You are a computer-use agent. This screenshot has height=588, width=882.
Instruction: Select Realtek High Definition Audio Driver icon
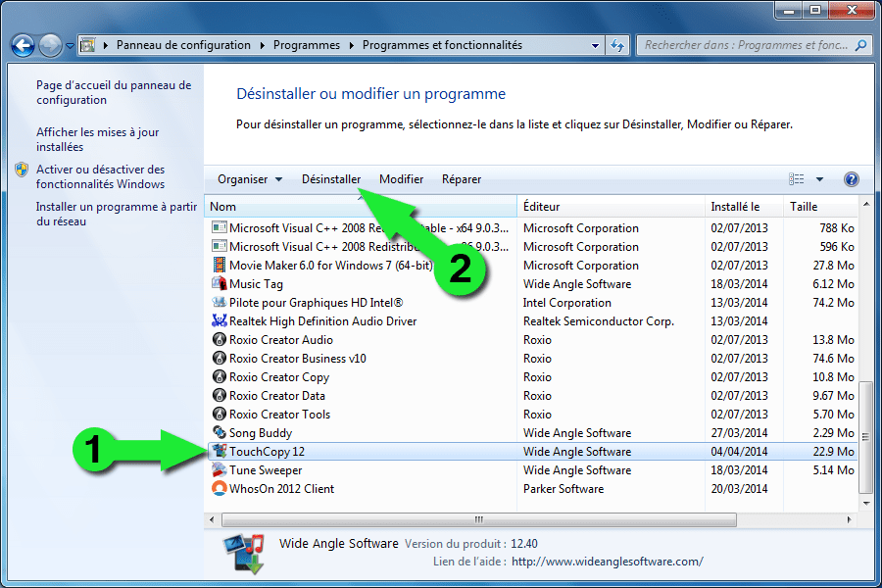point(219,320)
